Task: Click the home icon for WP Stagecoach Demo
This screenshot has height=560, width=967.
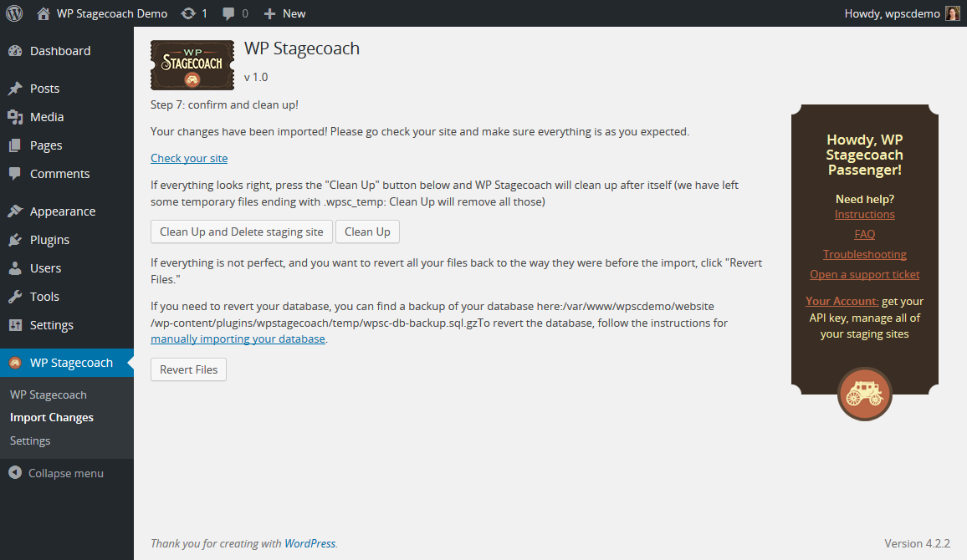Action: coord(43,13)
